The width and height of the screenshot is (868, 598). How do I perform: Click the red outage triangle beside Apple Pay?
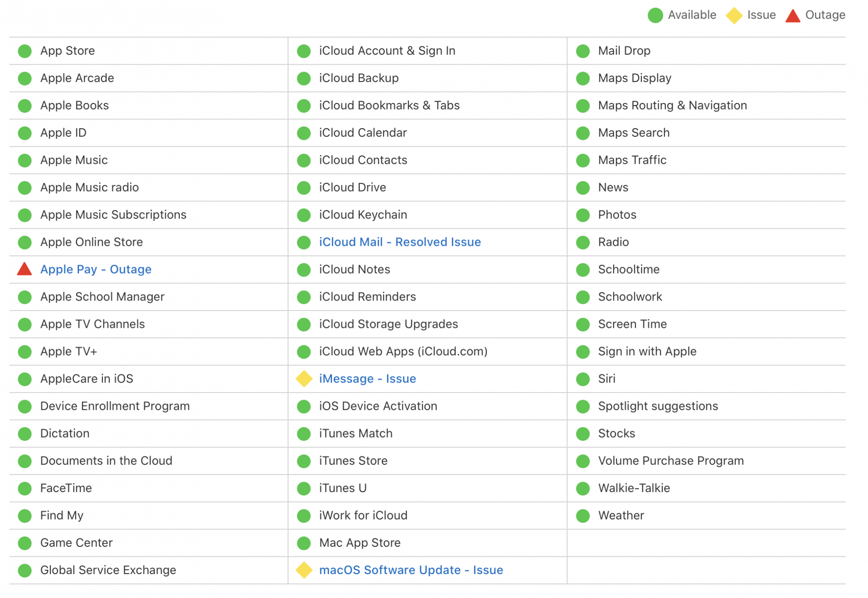coord(24,270)
